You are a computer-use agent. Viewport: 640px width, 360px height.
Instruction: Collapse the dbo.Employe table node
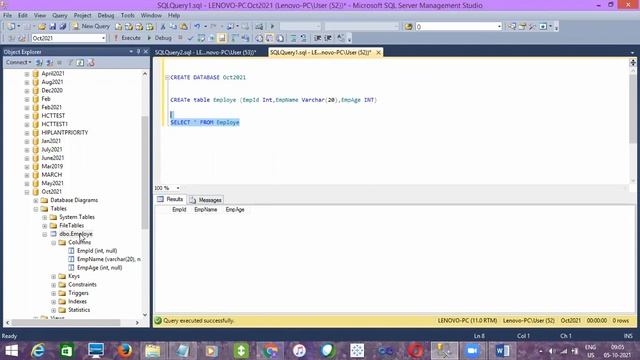pyautogui.click(x=45, y=234)
